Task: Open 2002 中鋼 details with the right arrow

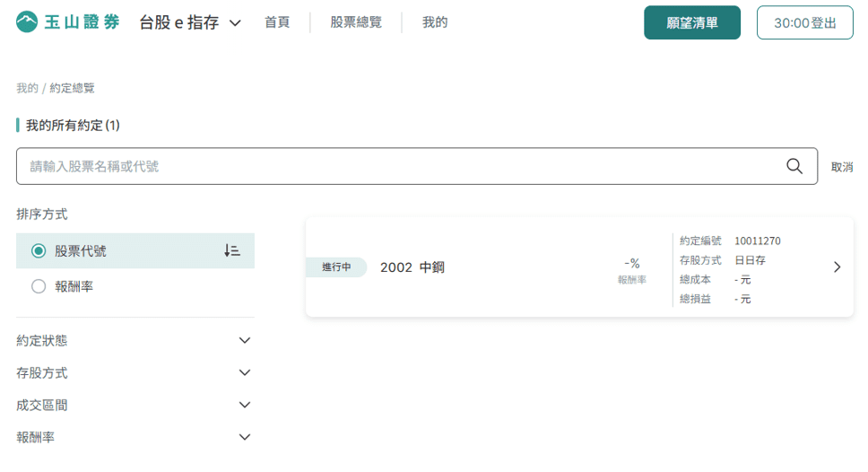Action: point(837,267)
